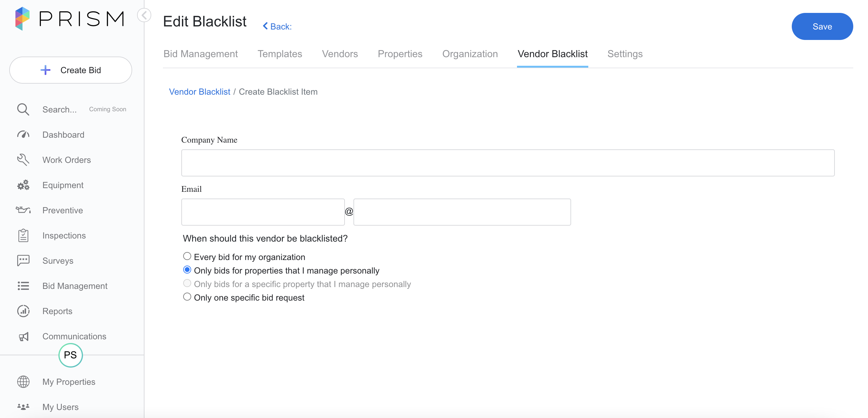This screenshot has width=868, height=418.
Task: Click the Equipment gears icon
Action: point(23,185)
